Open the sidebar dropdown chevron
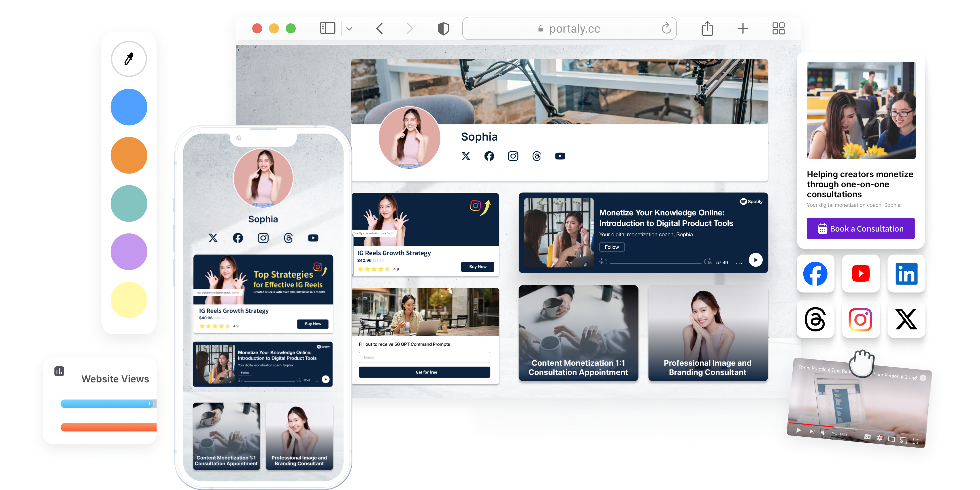The width and height of the screenshot is (980, 490). coord(349,29)
